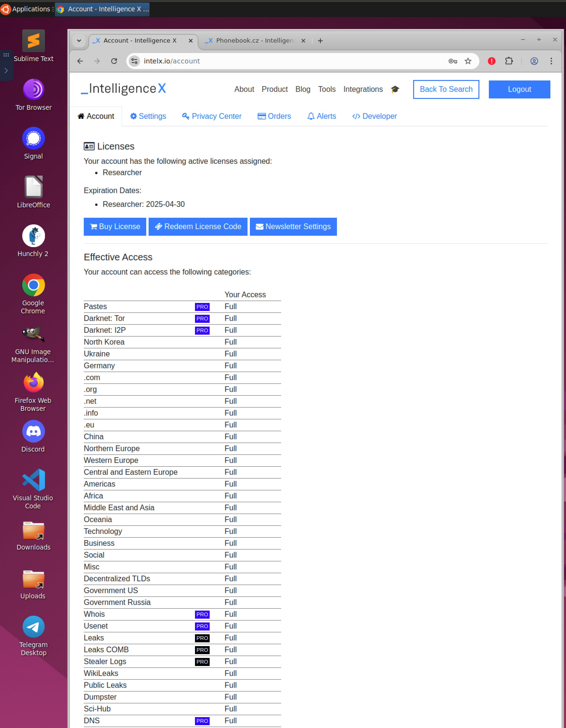The image size is (566, 728).
Task: Click Redeem License Code button
Action: (198, 227)
